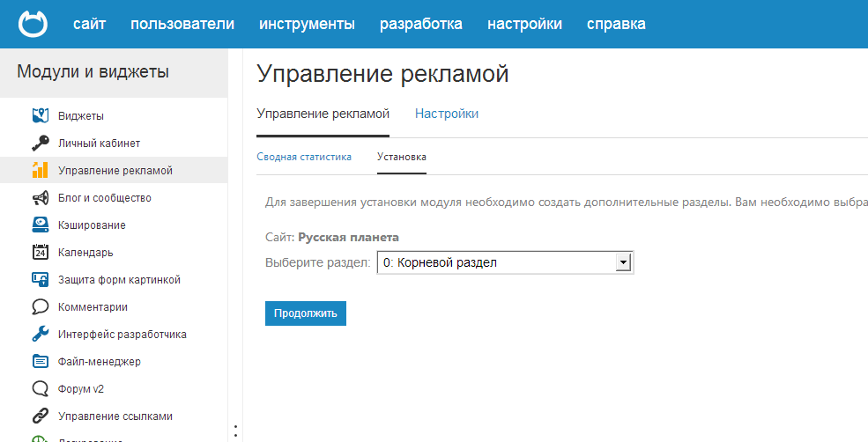This screenshot has width=868, height=442.
Task: Click the speech bubble Комментарии icon
Action: pyautogui.click(x=40, y=307)
